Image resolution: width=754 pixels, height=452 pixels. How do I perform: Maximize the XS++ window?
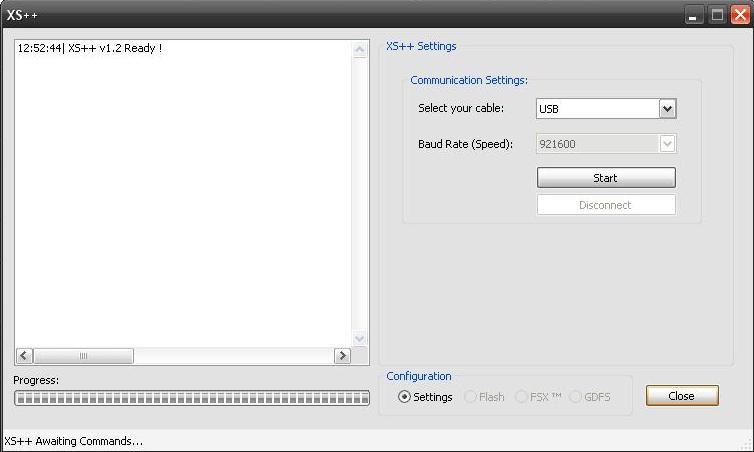[x=718, y=15]
